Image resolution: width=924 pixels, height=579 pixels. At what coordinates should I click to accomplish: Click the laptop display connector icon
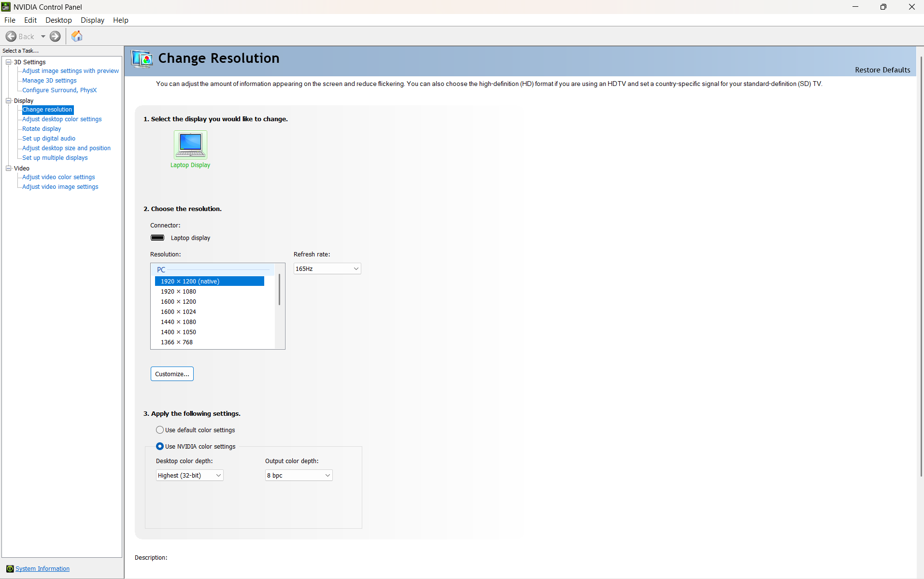157,238
